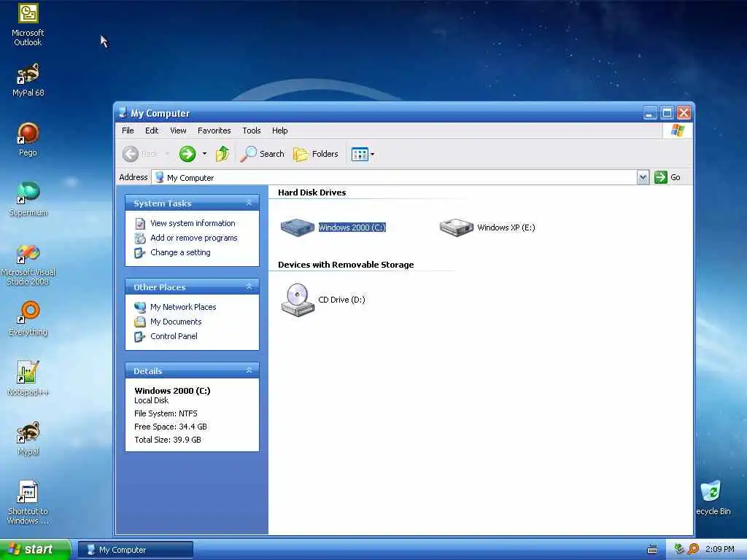
Task: Click the Start button
Action: click(x=36, y=550)
